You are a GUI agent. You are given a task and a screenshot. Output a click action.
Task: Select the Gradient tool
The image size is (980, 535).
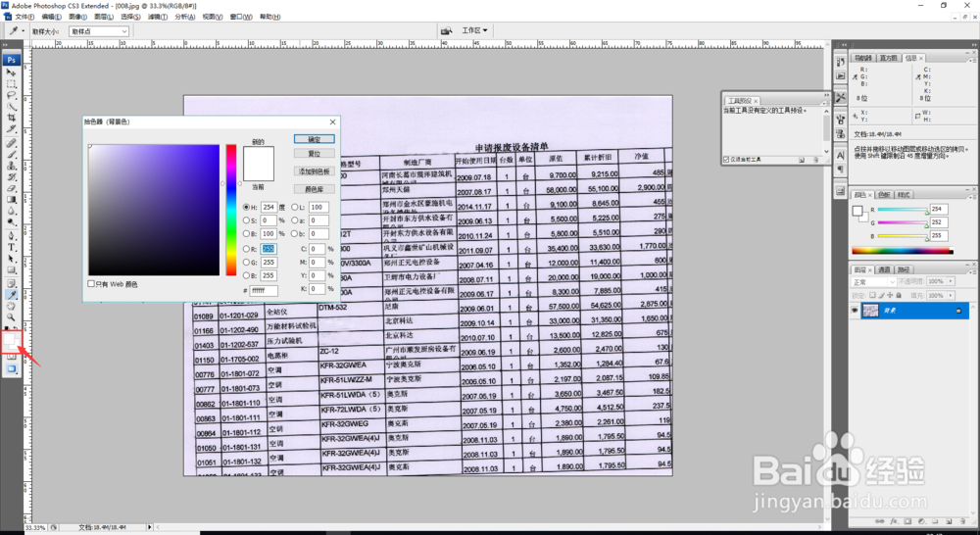[11, 199]
